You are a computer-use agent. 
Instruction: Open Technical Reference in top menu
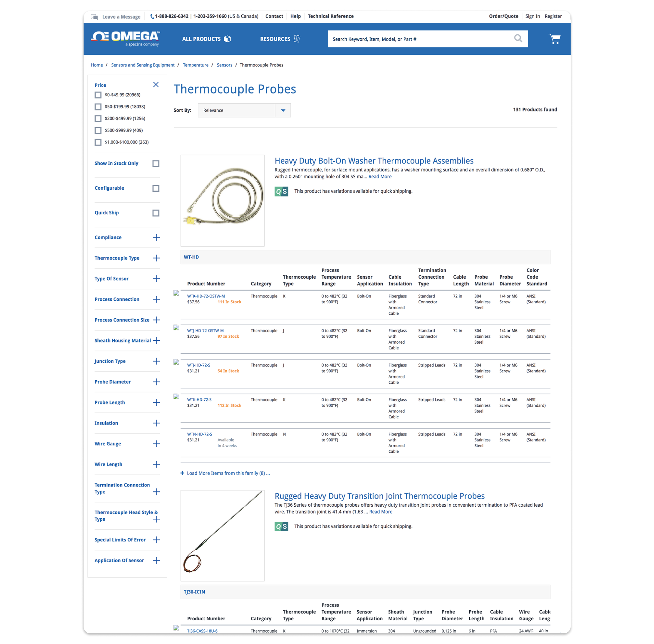[330, 16]
